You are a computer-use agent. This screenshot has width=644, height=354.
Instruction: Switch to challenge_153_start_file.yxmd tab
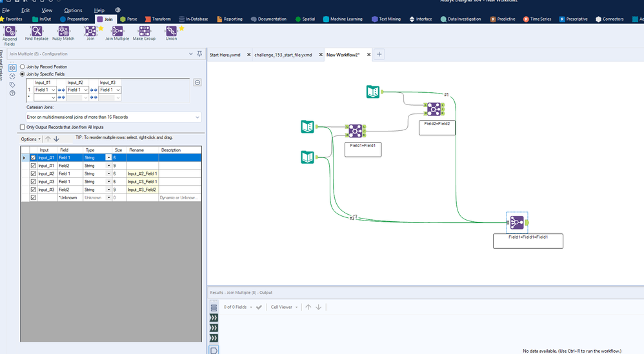click(x=283, y=55)
